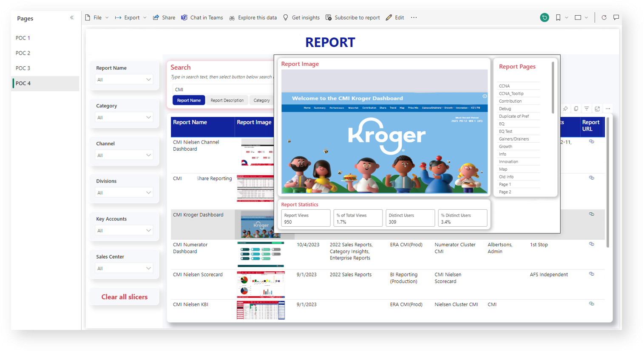Open URL link icon for CMI Share Reporting
Screen dimensions: 644x352
tap(591, 177)
